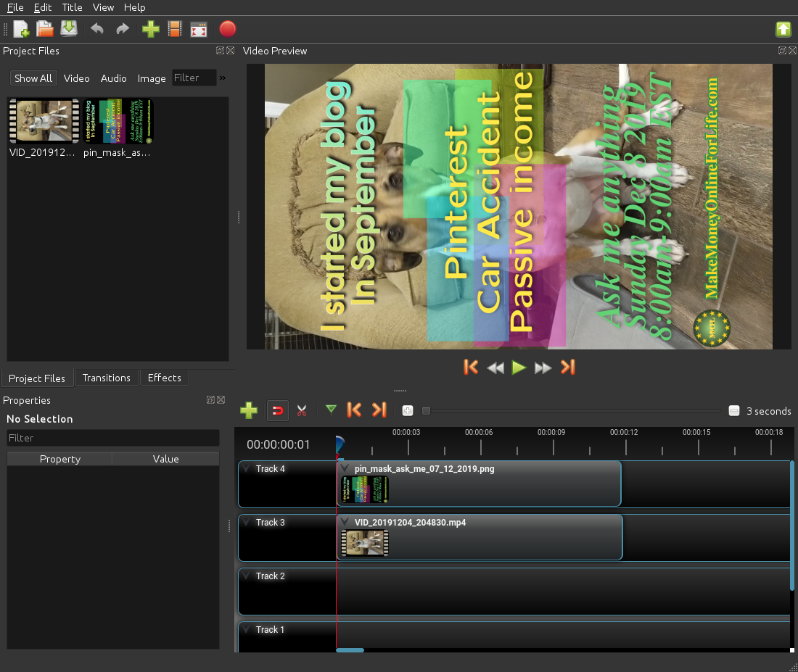Screen dimensions: 798x672
Task: Toggle fullscreen icon in main toolbar
Action: pyautogui.click(x=199, y=29)
